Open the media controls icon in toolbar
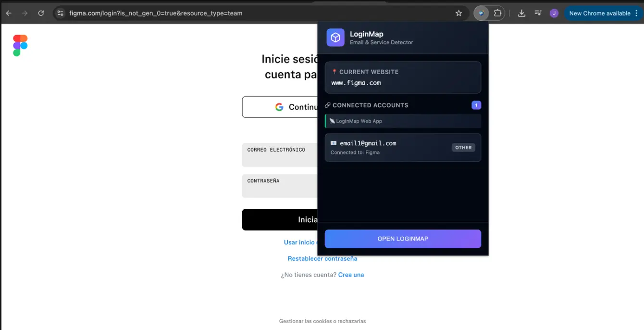The image size is (644, 330). pyautogui.click(x=538, y=13)
